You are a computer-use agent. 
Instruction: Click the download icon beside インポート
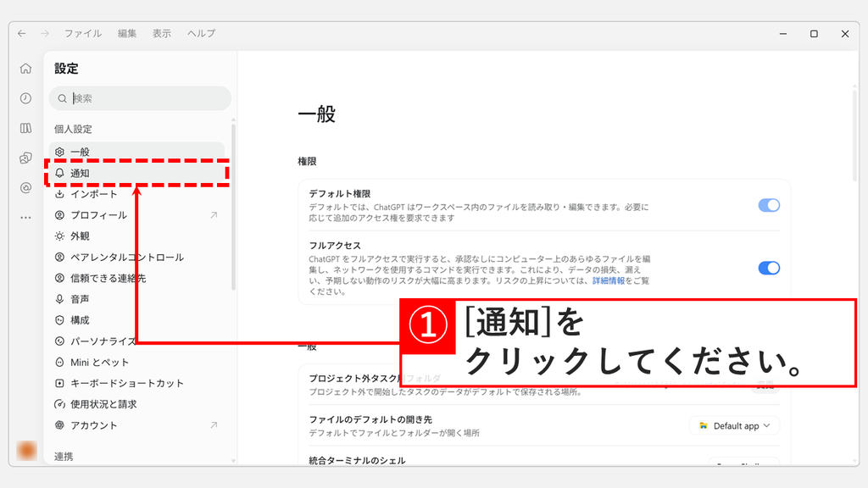[x=60, y=194]
